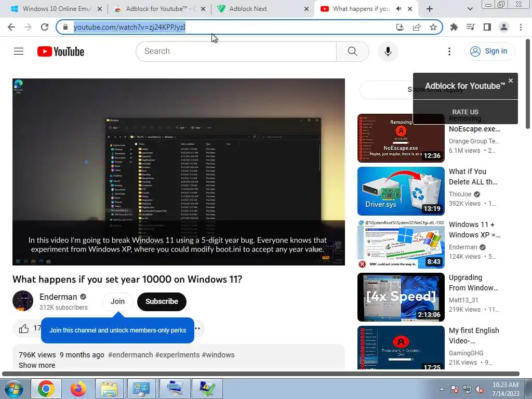
Task: Open the Extensions puzzle icon
Action: (x=454, y=27)
